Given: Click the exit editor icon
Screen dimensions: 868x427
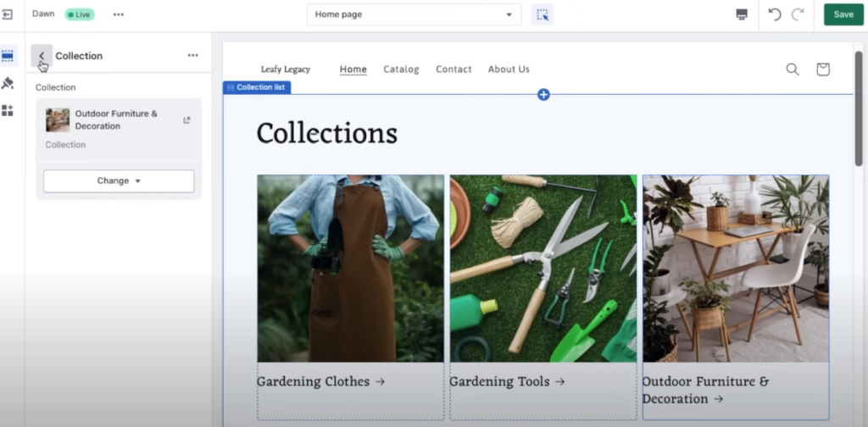Looking at the screenshot, I should click(8, 14).
